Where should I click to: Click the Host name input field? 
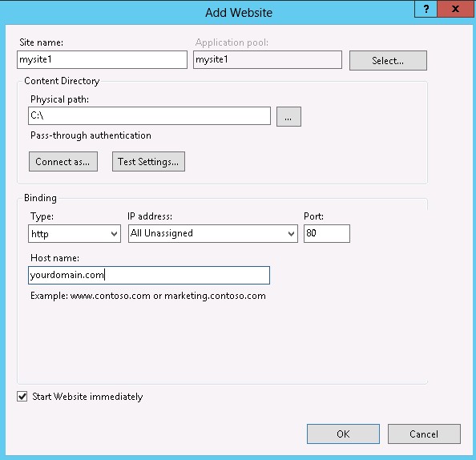(149, 276)
